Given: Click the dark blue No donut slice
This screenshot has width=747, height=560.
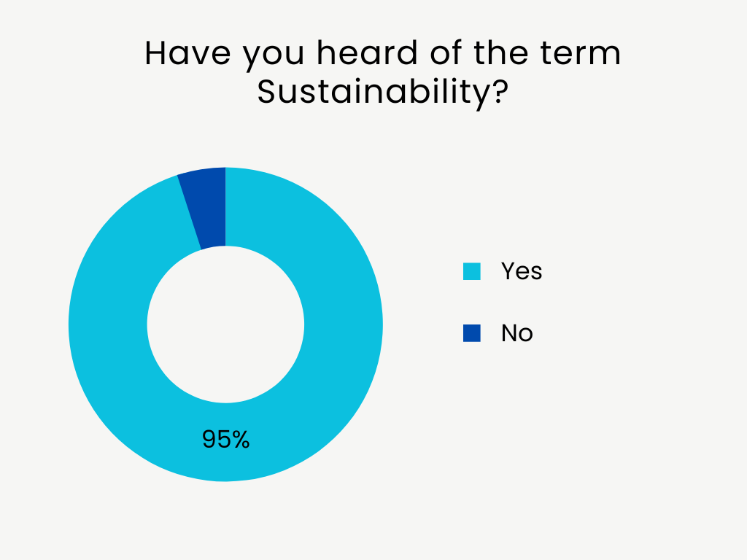Looking at the screenshot, I should point(206,206).
